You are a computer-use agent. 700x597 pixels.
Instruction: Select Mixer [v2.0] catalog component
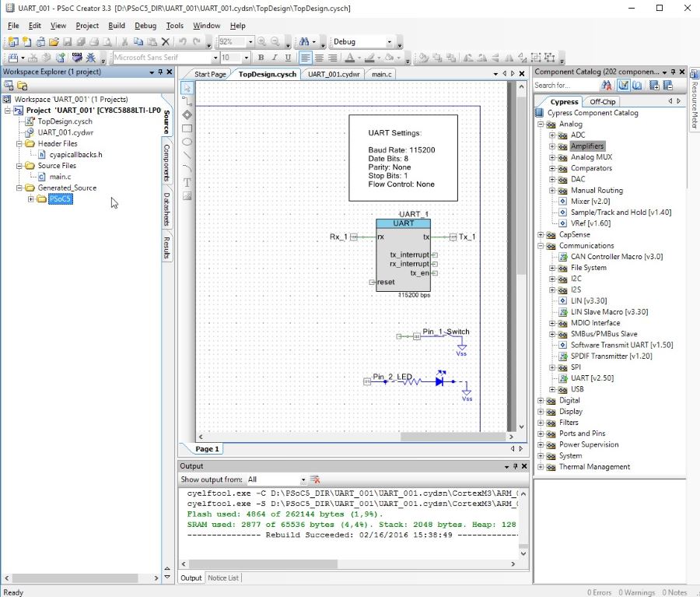(x=590, y=202)
